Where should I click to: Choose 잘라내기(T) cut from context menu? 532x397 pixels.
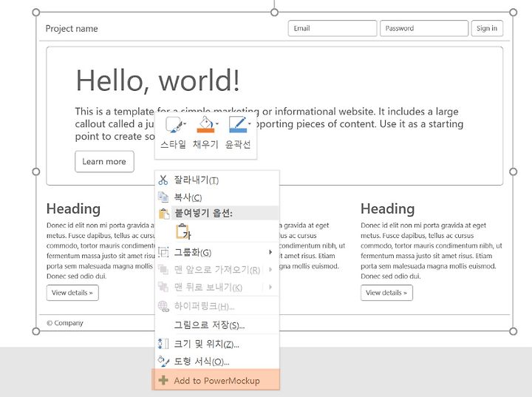pyautogui.click(x=217, y=180)
